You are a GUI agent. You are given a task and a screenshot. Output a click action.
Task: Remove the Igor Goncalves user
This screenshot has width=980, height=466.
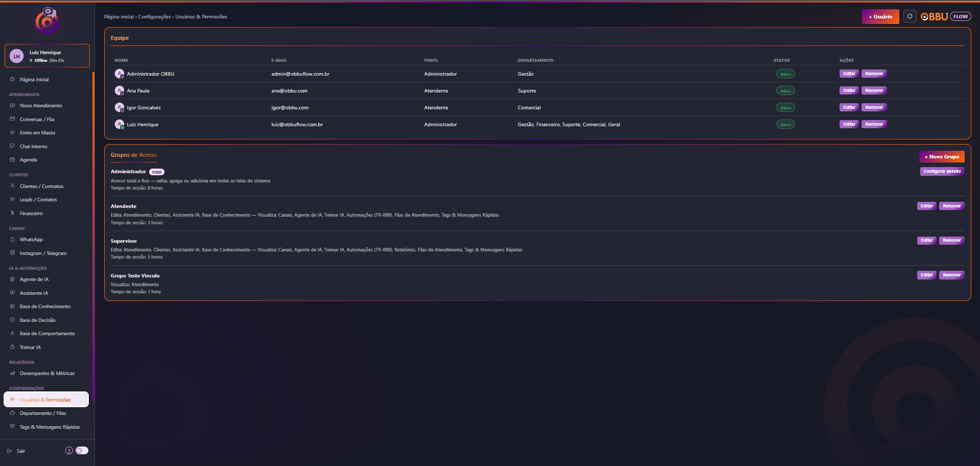tap(874, 107)
